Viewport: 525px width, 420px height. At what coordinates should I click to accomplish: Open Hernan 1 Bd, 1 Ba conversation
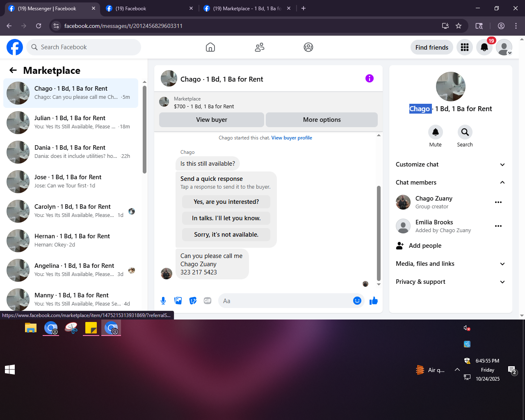tap(71, 241)
